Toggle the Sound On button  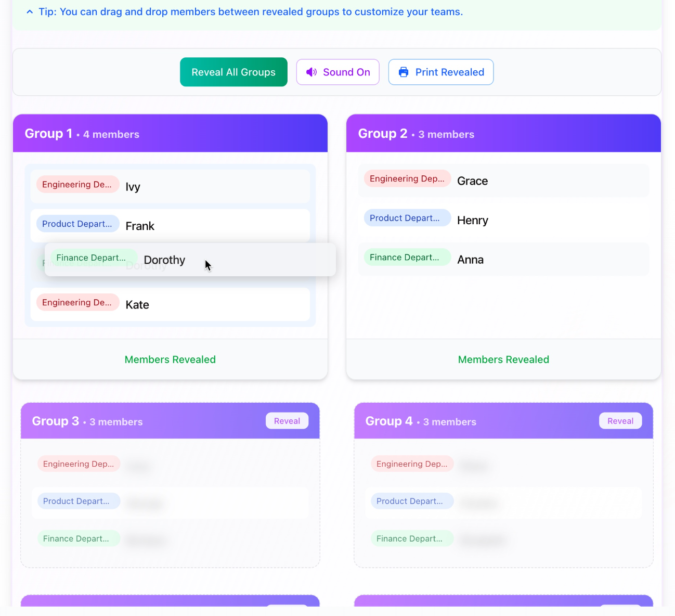click(337, 72)
